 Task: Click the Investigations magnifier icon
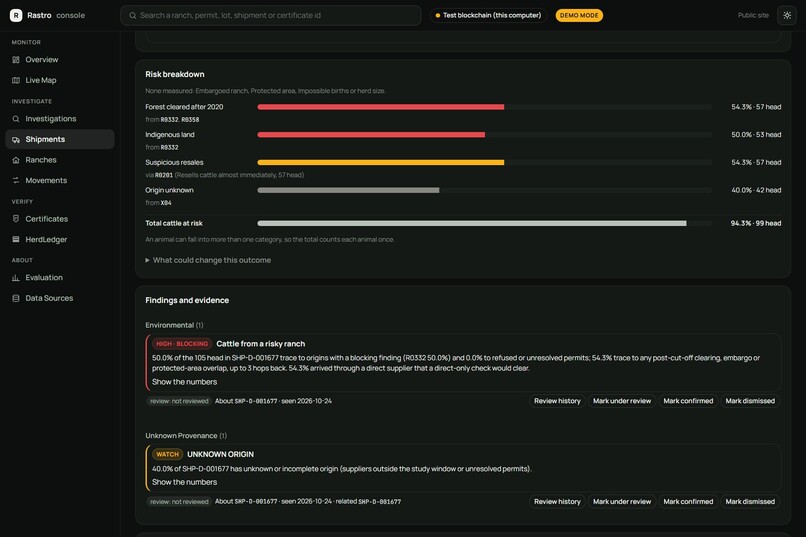(x=16, y=119)
